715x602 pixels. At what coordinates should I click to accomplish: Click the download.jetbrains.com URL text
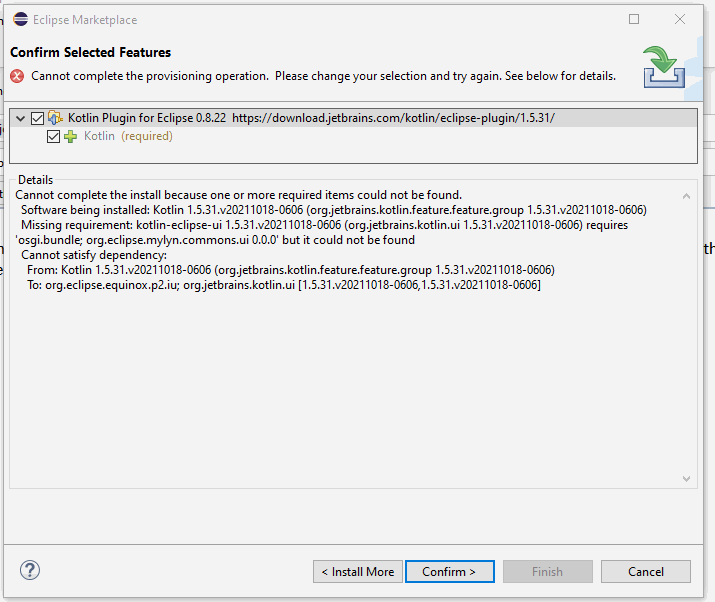click(394, 118)
